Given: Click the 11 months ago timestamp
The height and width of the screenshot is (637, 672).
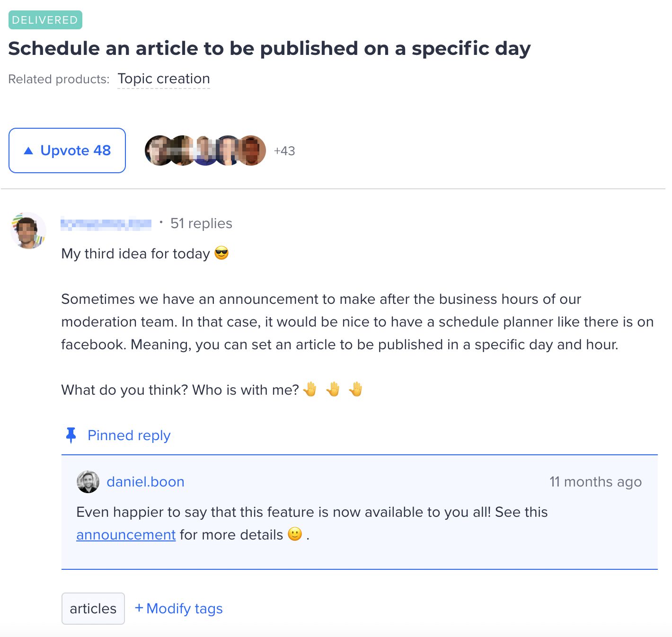Looking at the screenshot, I should point(595,482).
